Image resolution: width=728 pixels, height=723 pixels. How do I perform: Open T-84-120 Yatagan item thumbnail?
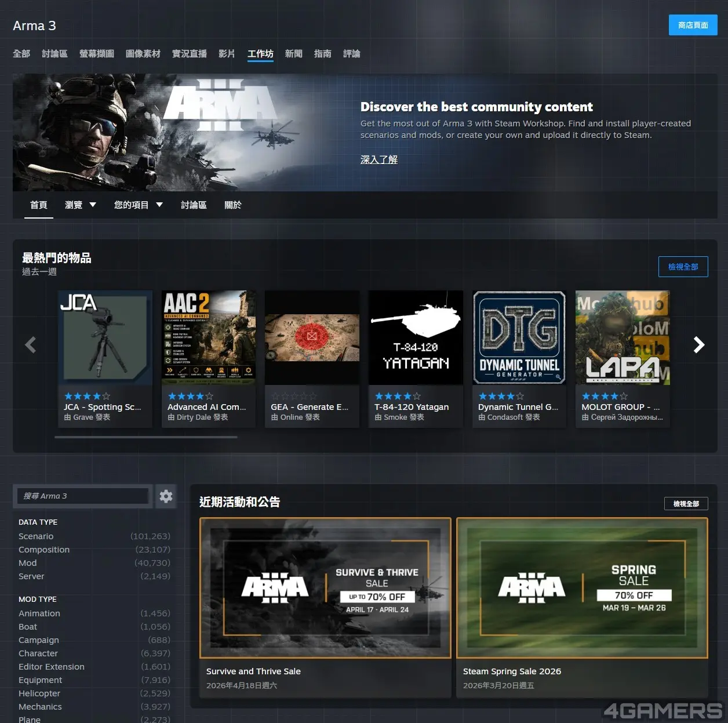(x=416, y=337)
